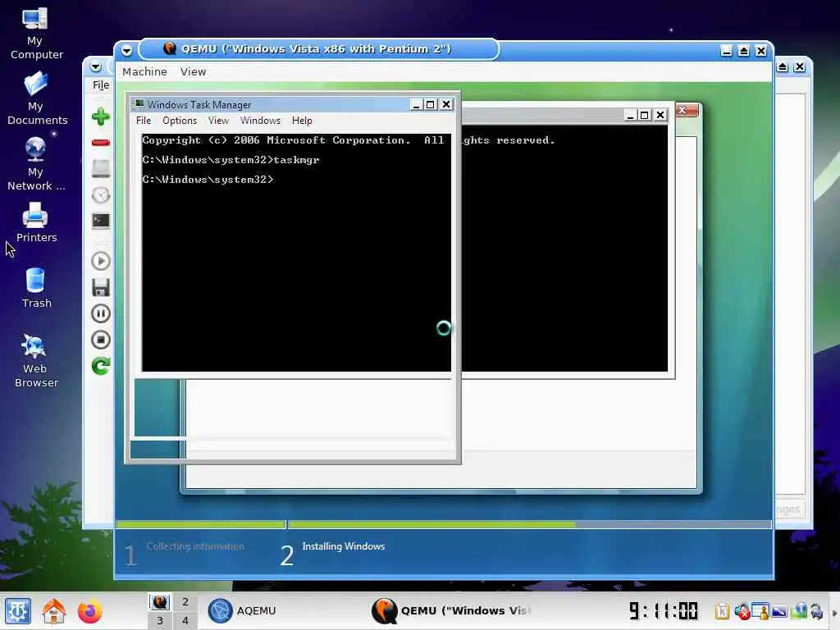Open the Web Browser desktop icon

(36, 361)
